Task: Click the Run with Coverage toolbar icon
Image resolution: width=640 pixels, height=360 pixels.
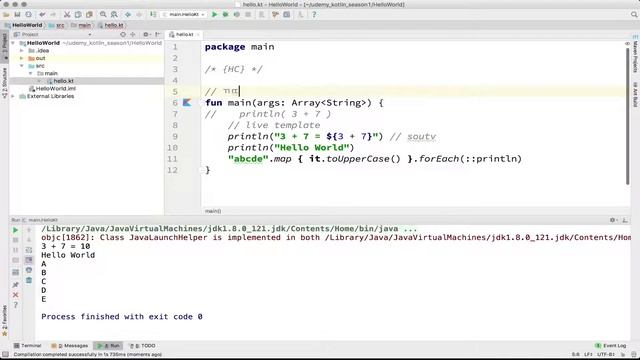Action: pos(237,15)
